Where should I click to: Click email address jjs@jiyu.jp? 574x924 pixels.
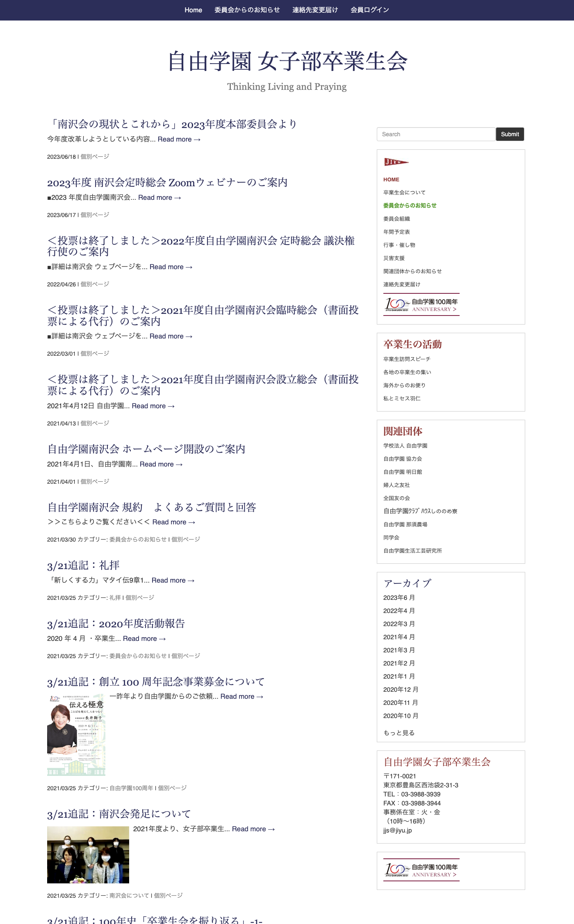point(397,830)
